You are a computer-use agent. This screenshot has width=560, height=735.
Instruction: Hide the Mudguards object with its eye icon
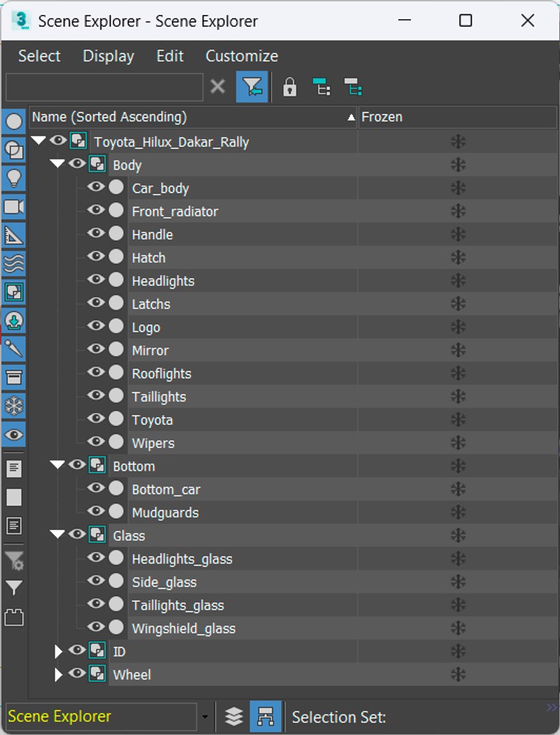(x=96, y=511)
